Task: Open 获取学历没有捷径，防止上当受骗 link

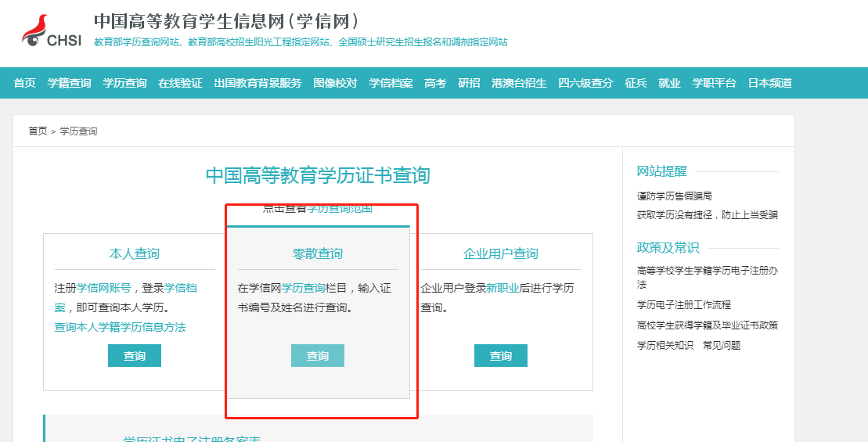Action: 708,215
